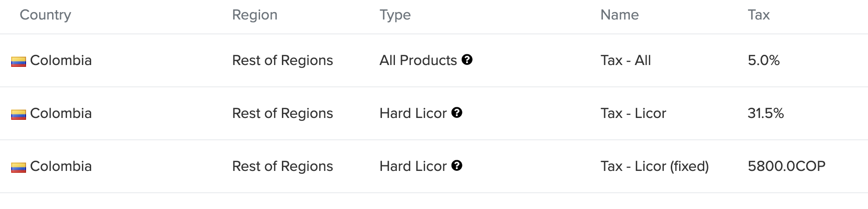This screenshot has height=209, width=868.
Task: Click the Colombia flag in the 31.5% tax row
Action: click(19, 114)
